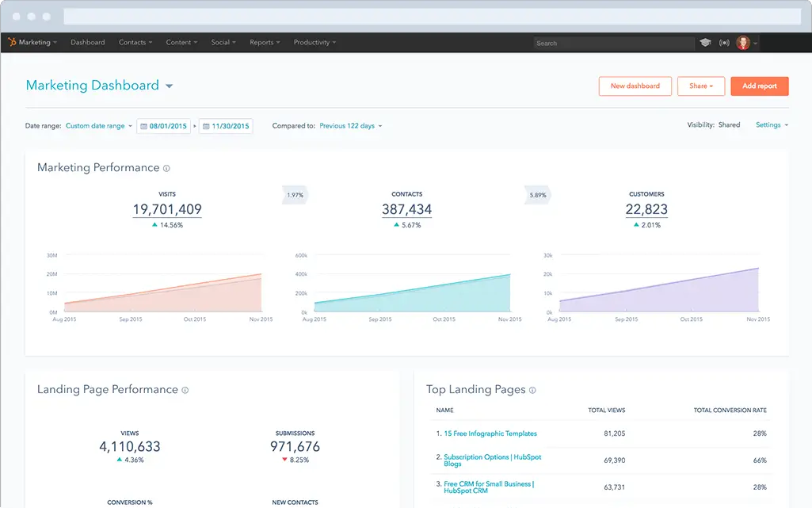Click the Visits total 19,701,409
This screenshot has height=508, width=812.
point(167,209)
